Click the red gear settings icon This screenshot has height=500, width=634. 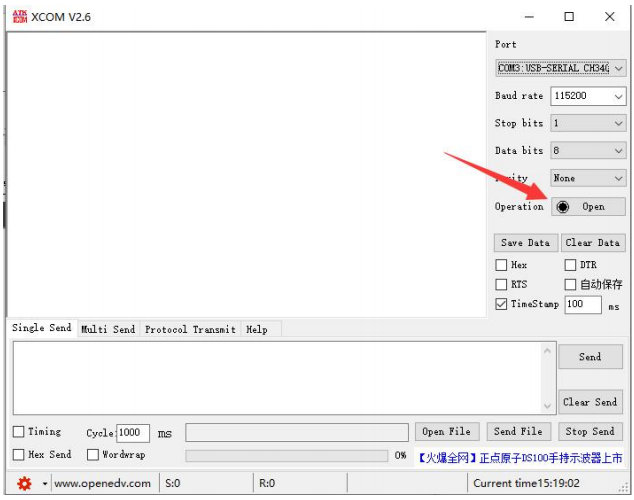(x=24, y=484)
